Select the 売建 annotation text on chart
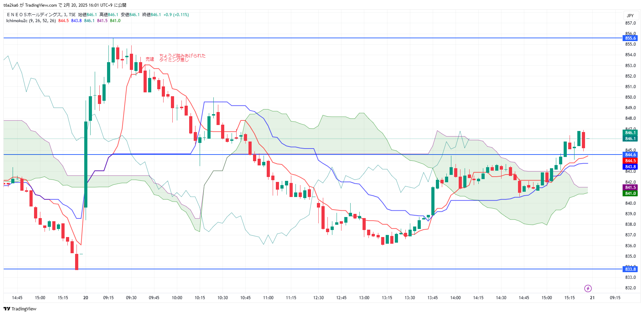 [x=150, y=59]
